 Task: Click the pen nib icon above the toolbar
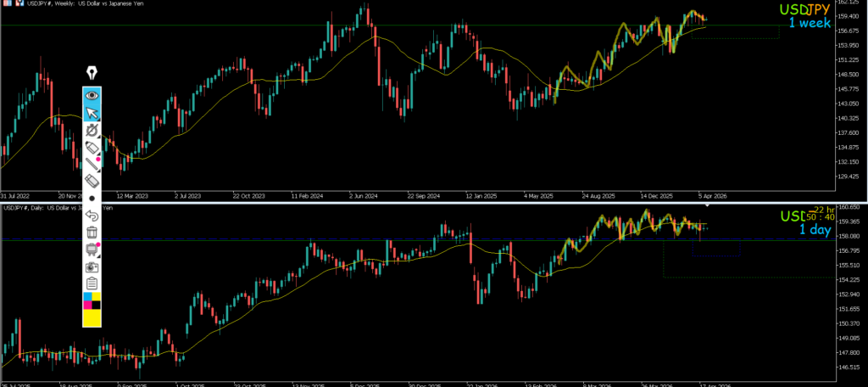coord(92,75)
